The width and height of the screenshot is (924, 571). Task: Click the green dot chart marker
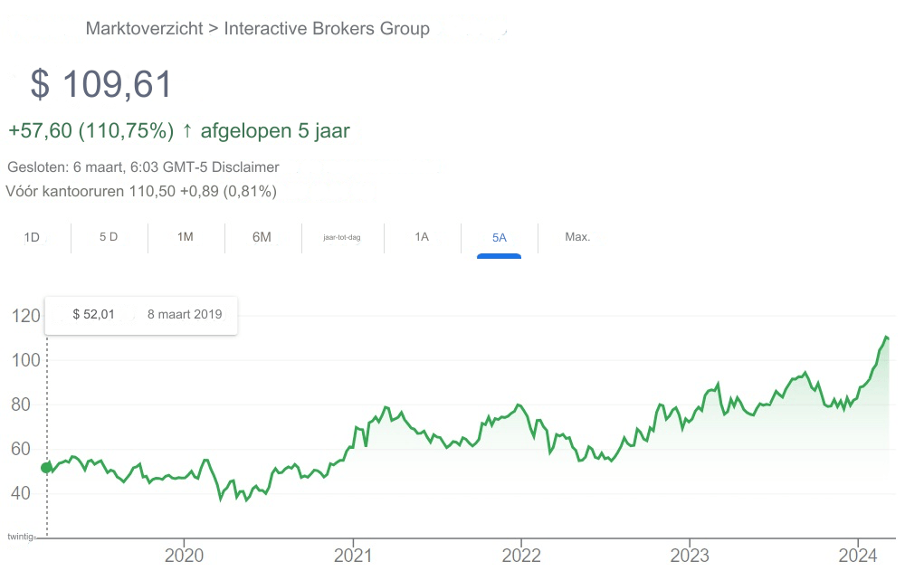[x=46, y=468]
